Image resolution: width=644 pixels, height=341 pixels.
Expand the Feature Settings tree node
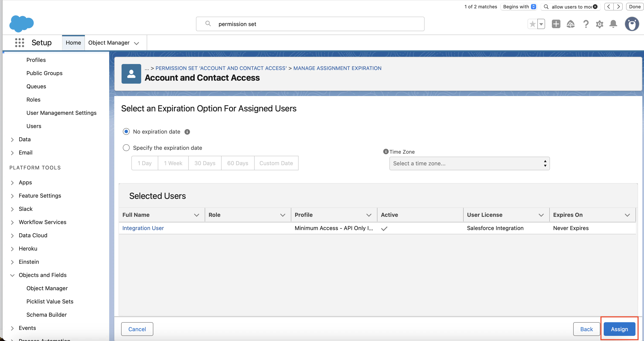12,196
